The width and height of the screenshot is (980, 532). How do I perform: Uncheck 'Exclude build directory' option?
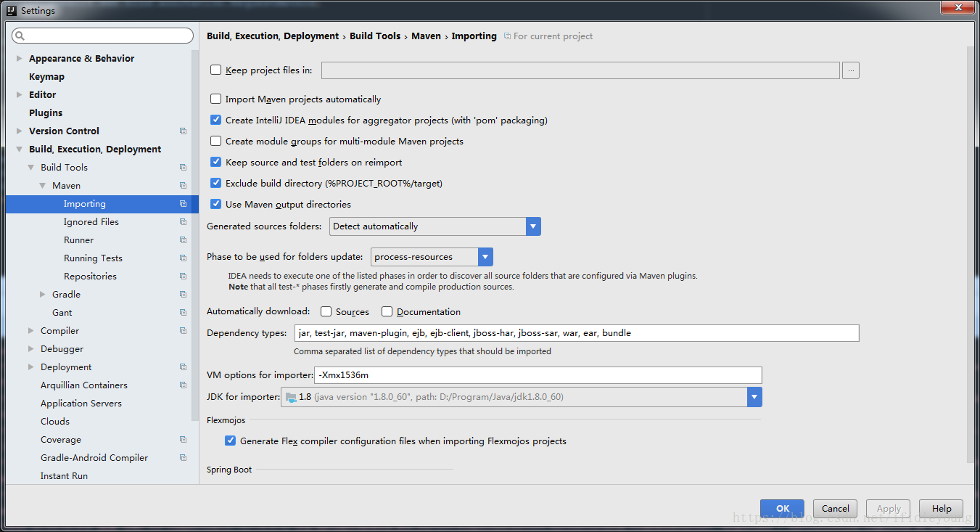click(215, 183)
